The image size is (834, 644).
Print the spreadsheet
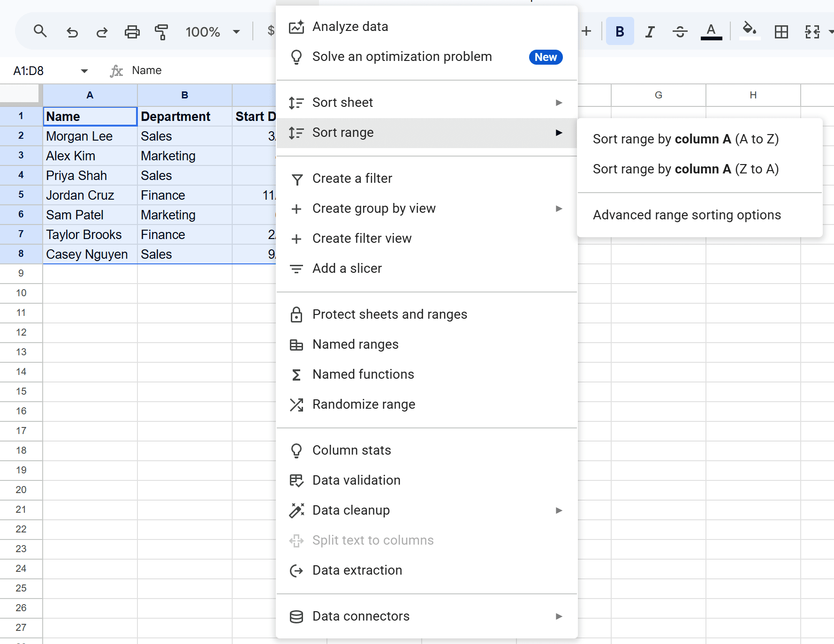tap(132, 32)
